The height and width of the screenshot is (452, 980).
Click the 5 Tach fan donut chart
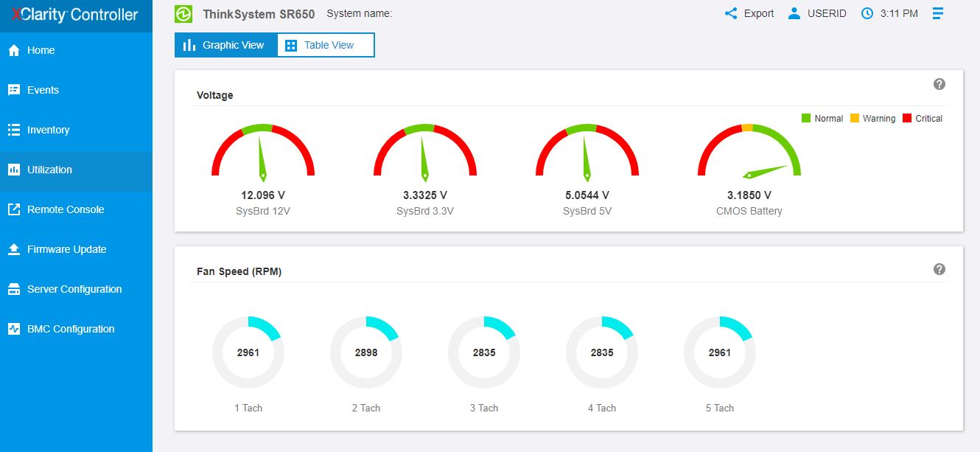point(720,352)
